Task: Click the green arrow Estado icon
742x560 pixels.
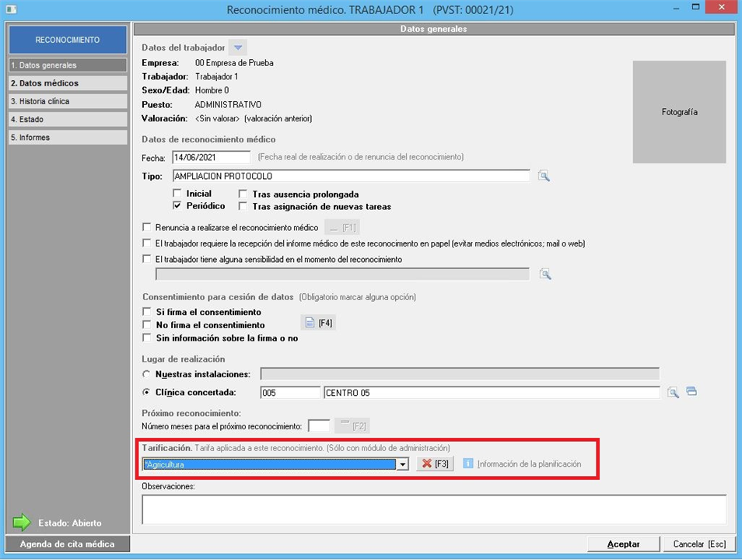Action: [22, 523]
